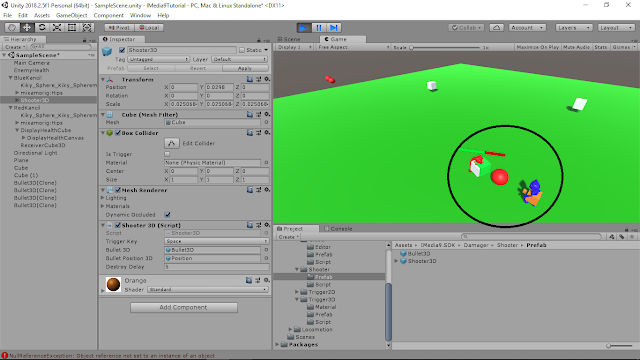Open the File menu
This screenshot has height=360, width=640.
click(x=7, y=15)
